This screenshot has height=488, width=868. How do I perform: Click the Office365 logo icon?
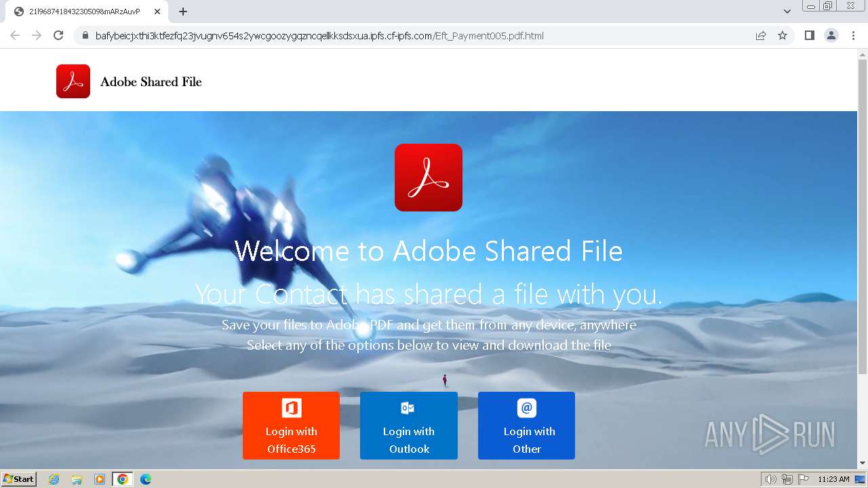(292, 408)
